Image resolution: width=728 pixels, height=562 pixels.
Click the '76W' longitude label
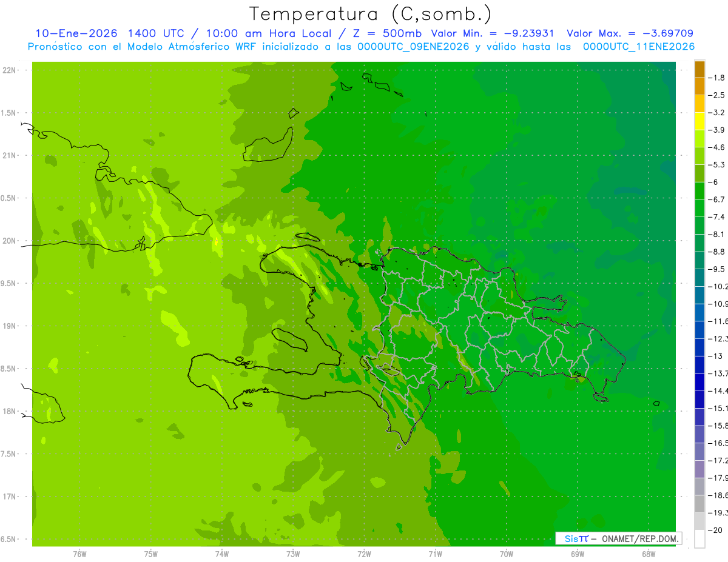[x=79, y=554]
